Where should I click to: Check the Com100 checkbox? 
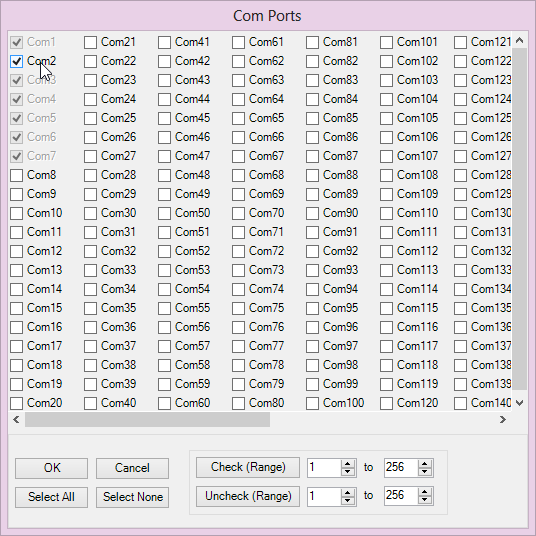coord(312,403)
